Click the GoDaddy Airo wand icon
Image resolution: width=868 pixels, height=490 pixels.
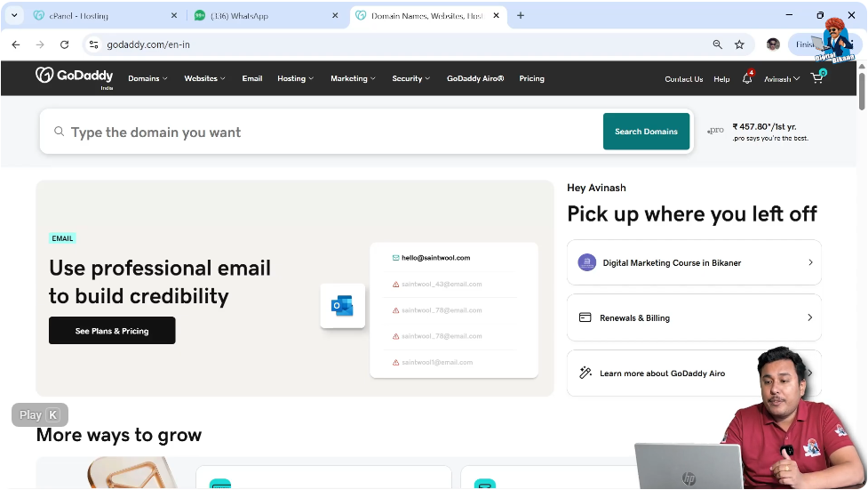[x=585, y=373]
